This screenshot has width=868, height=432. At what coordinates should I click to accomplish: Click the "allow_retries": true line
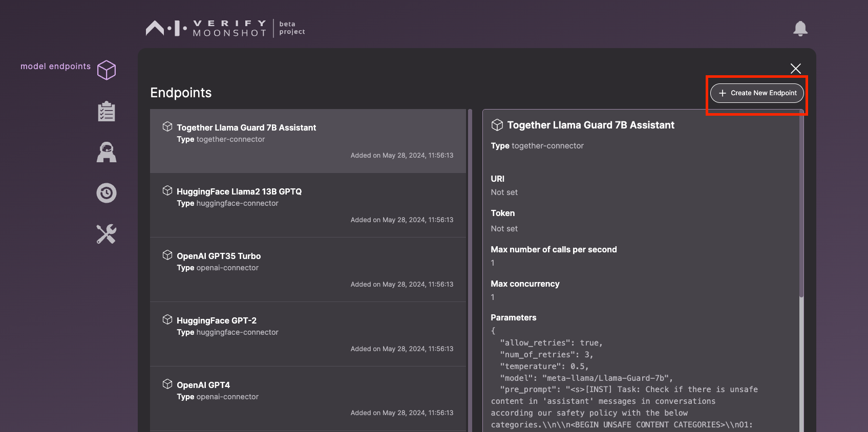click(x=552, y=343)
